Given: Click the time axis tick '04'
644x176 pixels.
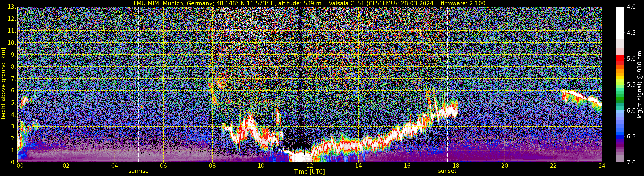Looking at the screenshot, I should coord(114,166).
